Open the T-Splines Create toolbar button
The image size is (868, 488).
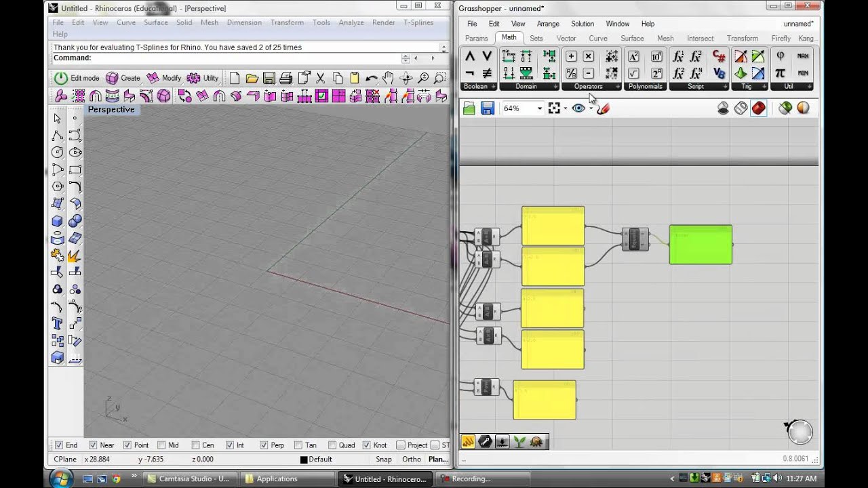point(123,78)
